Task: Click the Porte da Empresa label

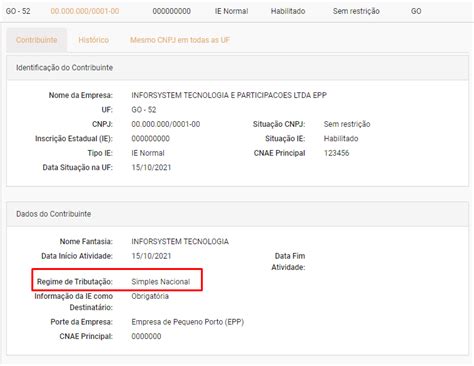Action: coord(81,322)
